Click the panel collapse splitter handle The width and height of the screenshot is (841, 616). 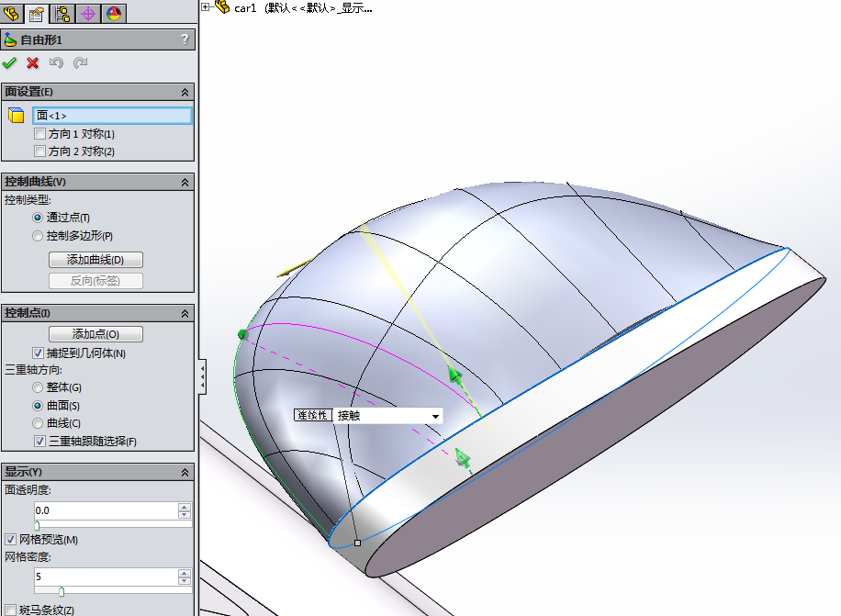point(203,377)
